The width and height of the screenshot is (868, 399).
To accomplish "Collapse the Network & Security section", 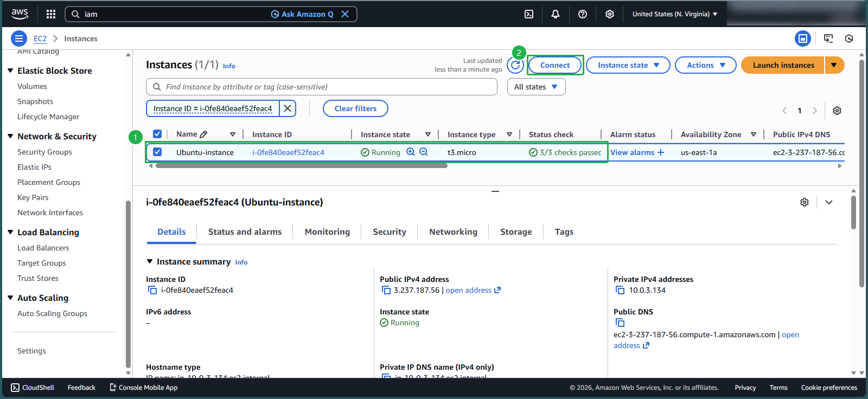I will point(10,136).
